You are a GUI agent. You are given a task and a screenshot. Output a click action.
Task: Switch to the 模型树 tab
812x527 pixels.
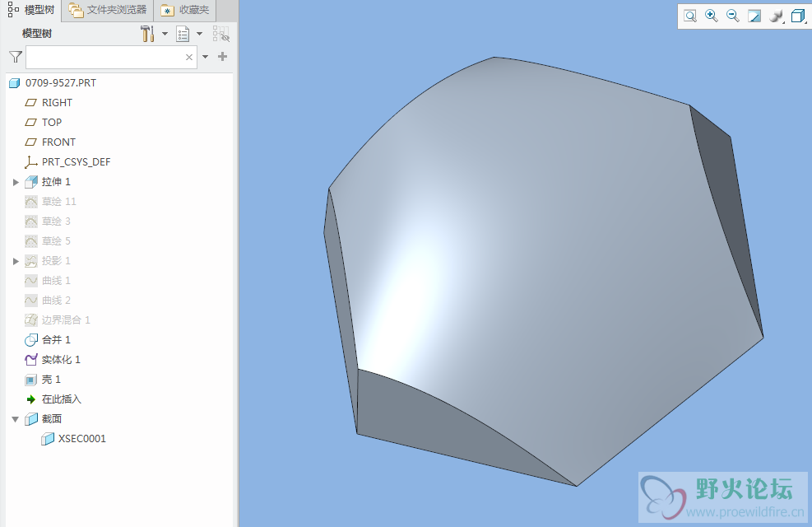(x=32, y=11)
